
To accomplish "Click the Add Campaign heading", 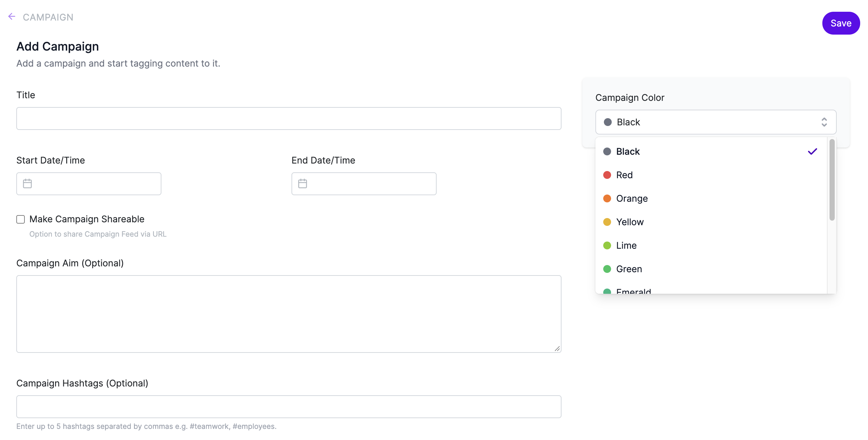I will (x=58, y=47).
